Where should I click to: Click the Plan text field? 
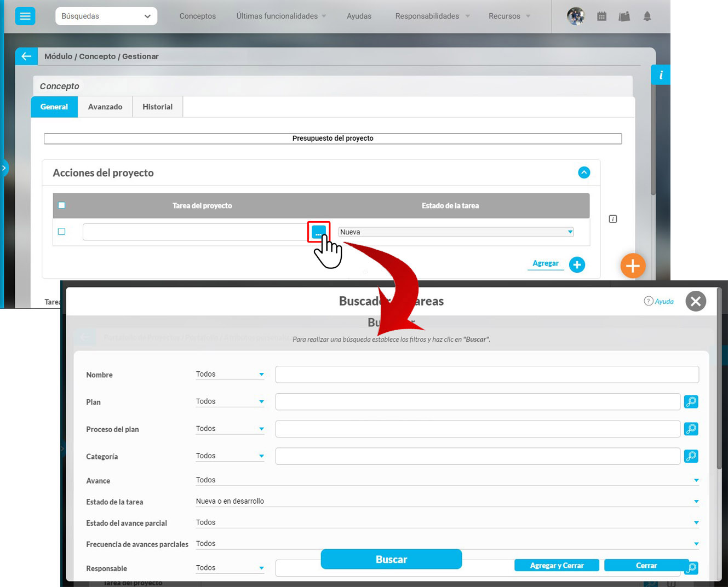(478, 402)
